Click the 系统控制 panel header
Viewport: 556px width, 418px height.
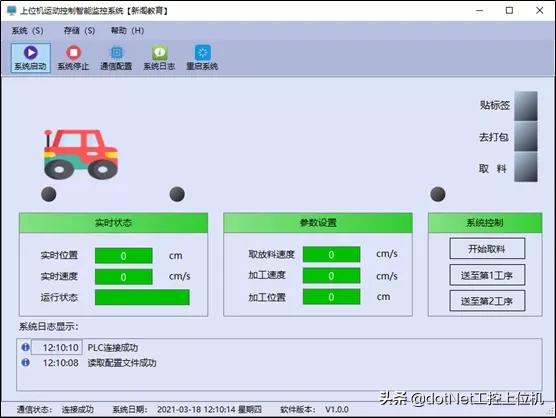(x=485, y=223)
